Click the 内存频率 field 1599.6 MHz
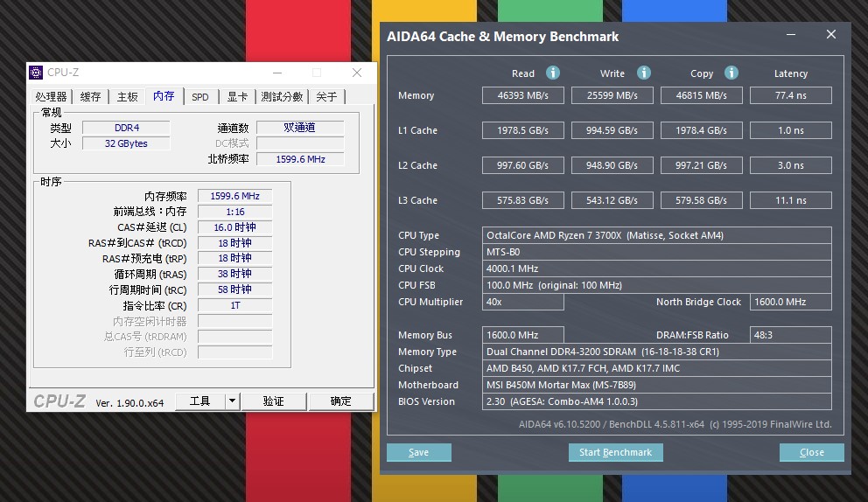Viewport: 868px width, 502px height. pos(234,196)
